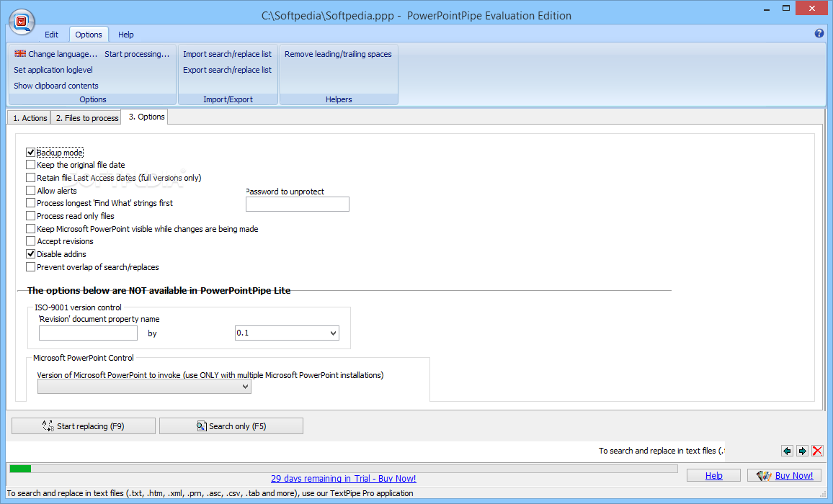Click the green right arrow tip button
833x504 pixels.
[802, 451]
